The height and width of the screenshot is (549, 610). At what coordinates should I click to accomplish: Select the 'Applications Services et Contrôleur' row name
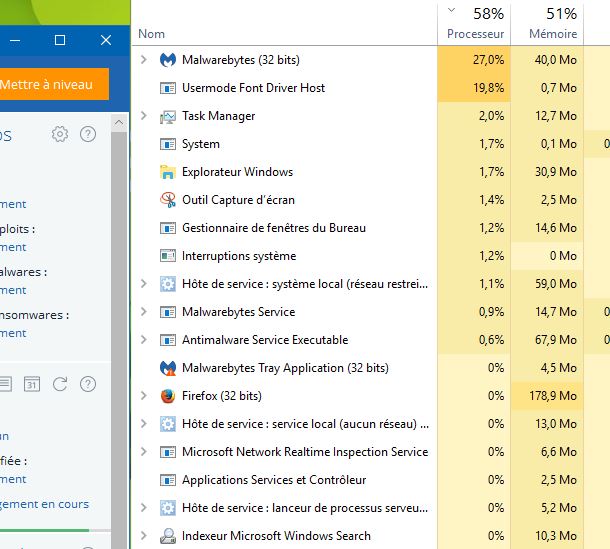tap(274, 480)
